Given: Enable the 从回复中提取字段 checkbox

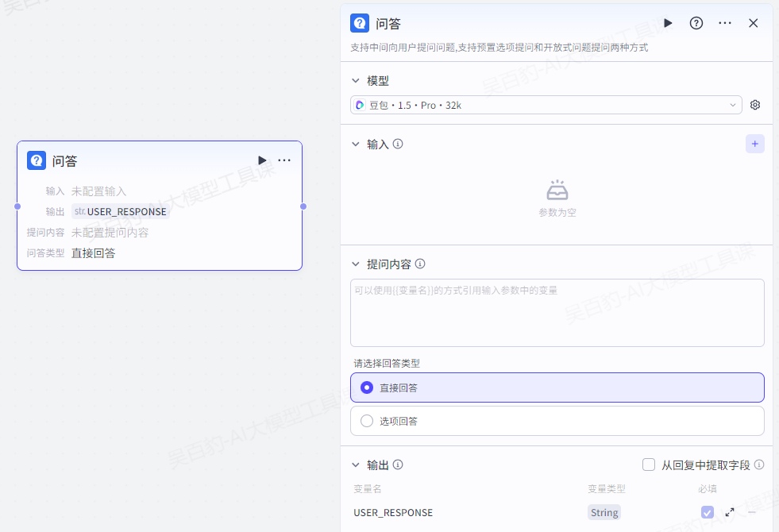Looking at the screenshot, I should click(x=649, y=465).
